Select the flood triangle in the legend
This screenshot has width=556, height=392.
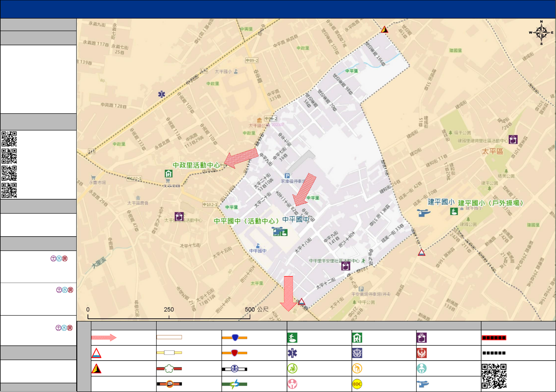click(x=96, y=353)
